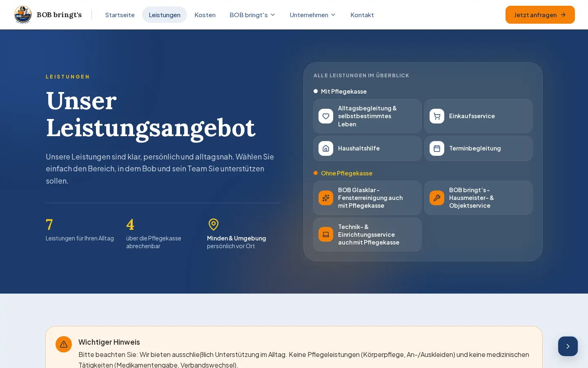Image resolution: width=588 pixels, height=368 pixels.
Task: Click the warning triangle icon by Wichtiger Hinweis
Action: [x=64, y=344]
